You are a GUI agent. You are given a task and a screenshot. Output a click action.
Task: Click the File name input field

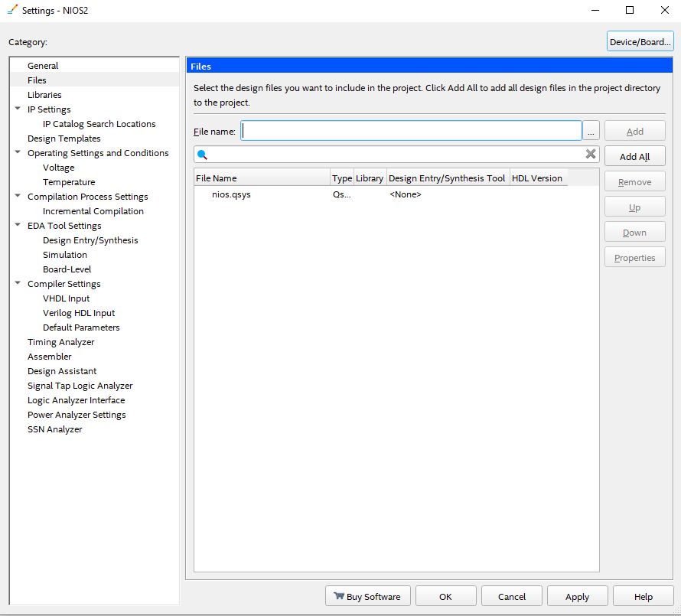pos(411,131)
